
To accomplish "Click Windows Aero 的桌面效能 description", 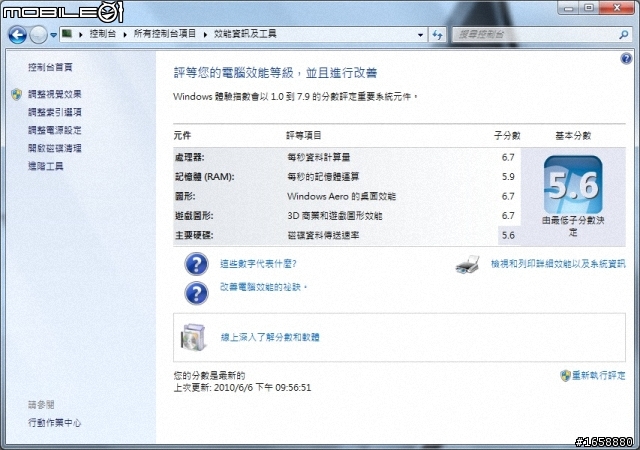I will click(x=342, y=196).
